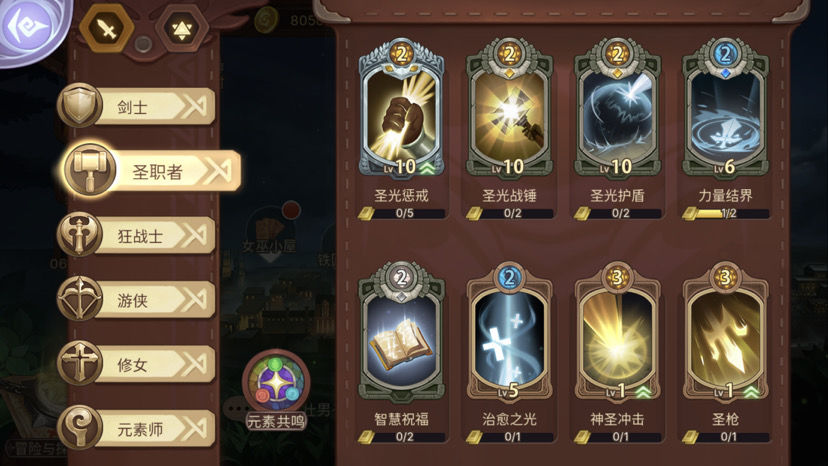Open the 神圣冲击 skill card

617,333
